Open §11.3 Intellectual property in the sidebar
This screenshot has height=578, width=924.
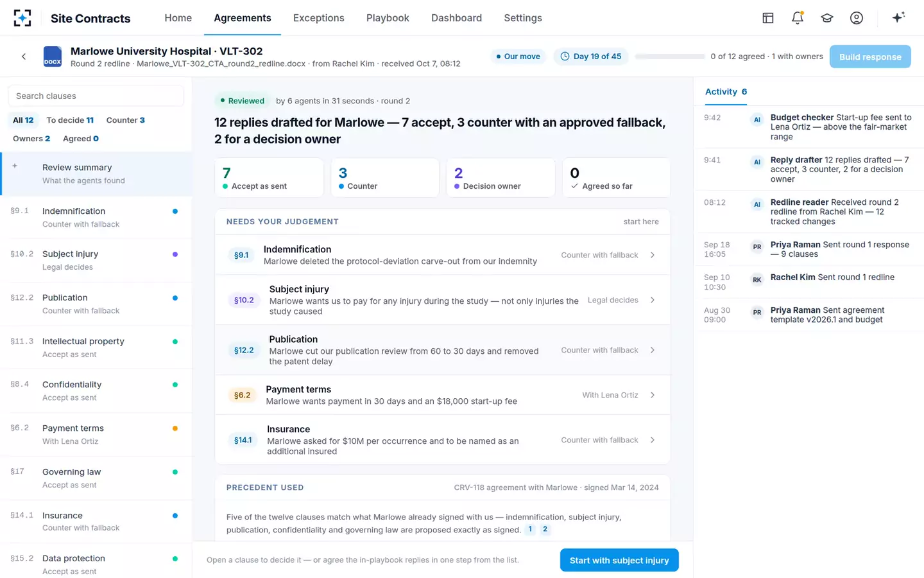click(96, 347)
